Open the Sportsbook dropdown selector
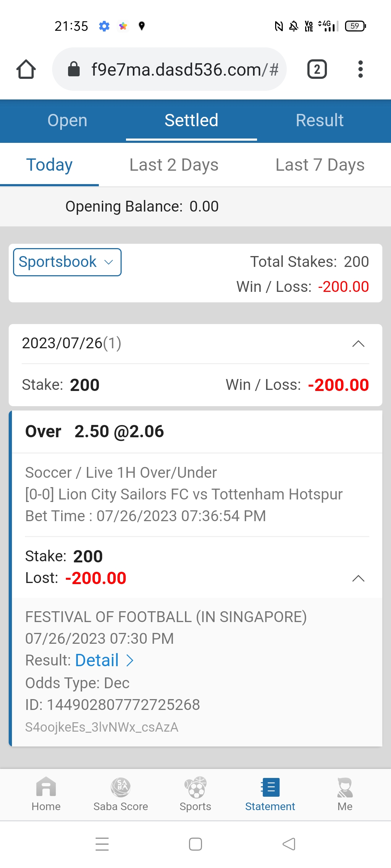Viewport: 391px width, 868px height. [67, 262]
